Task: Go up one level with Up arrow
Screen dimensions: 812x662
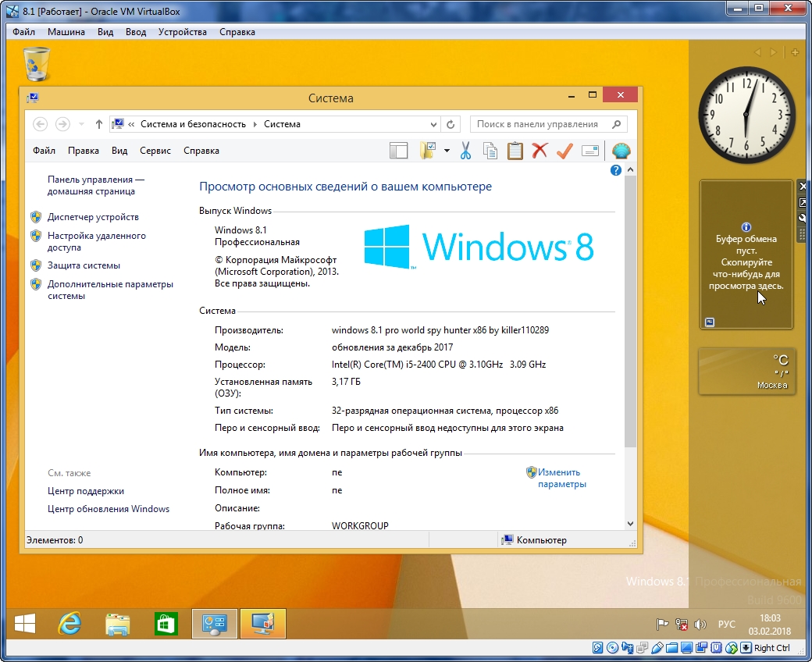Action: point(99,124)
